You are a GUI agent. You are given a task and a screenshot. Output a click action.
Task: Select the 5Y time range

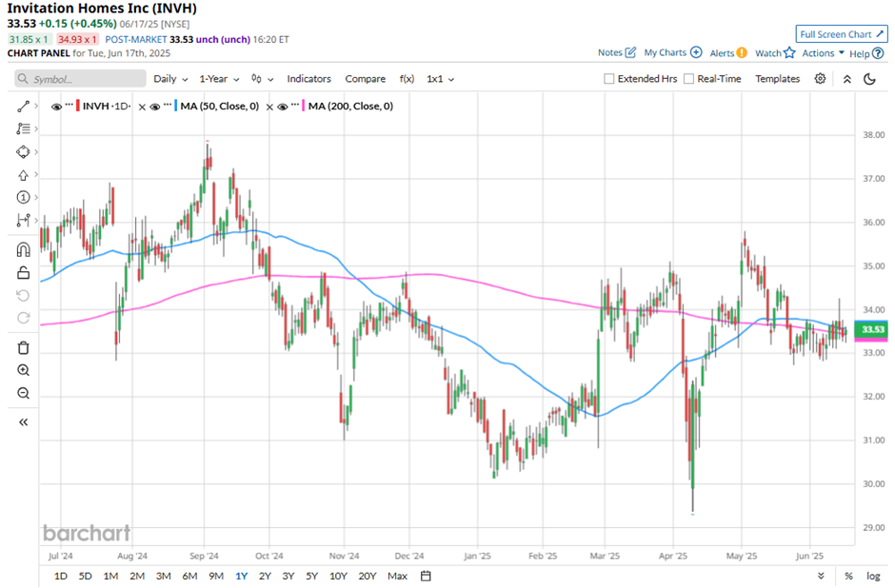[x=311, y=576]
